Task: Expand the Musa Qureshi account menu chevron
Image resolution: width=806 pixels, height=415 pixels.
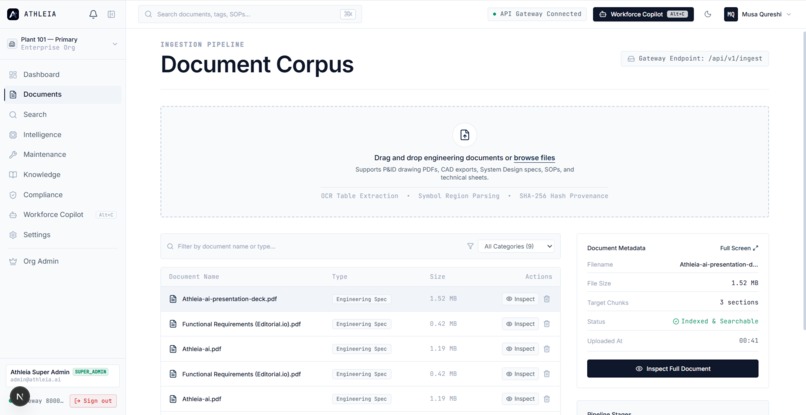Action: 789,14
